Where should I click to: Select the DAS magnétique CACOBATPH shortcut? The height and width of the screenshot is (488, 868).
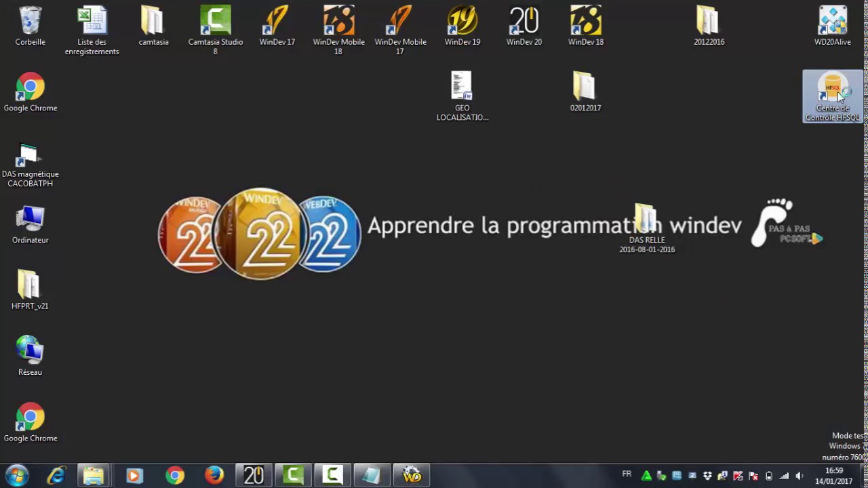(x=30, y=164)
